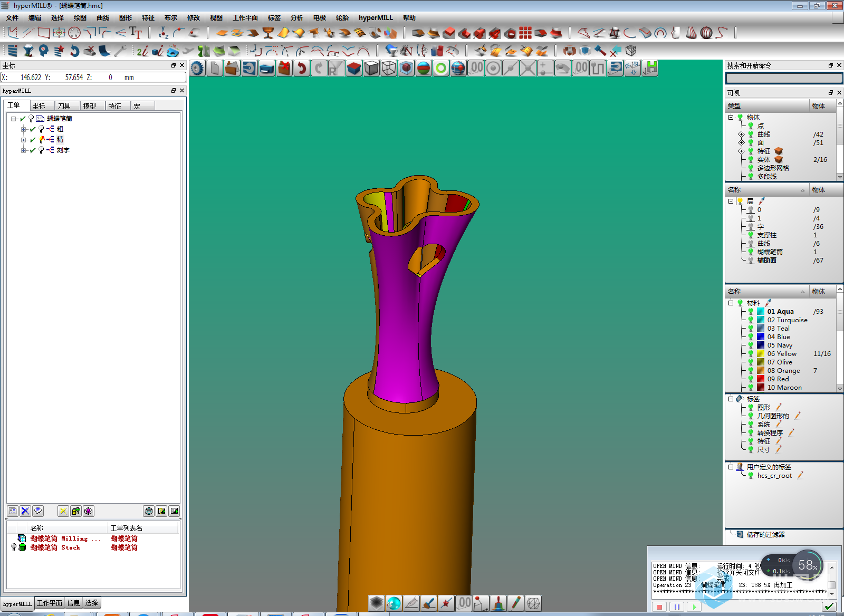Click the red dotted grid pattern icon
The width and height of the screenshot is (844, 616).
pyautogui.click(x=525, y=33)
